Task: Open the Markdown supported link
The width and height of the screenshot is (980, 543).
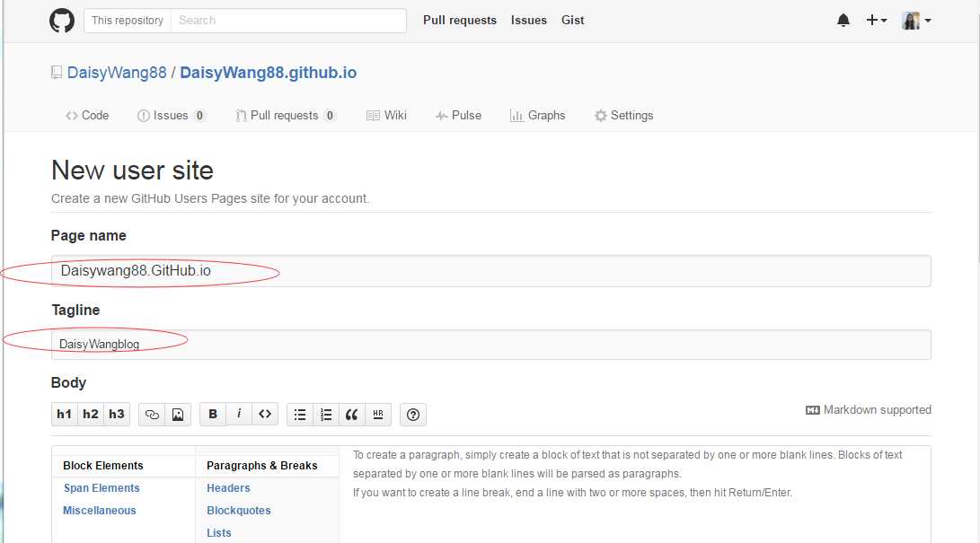Action: tap(869, 410)
